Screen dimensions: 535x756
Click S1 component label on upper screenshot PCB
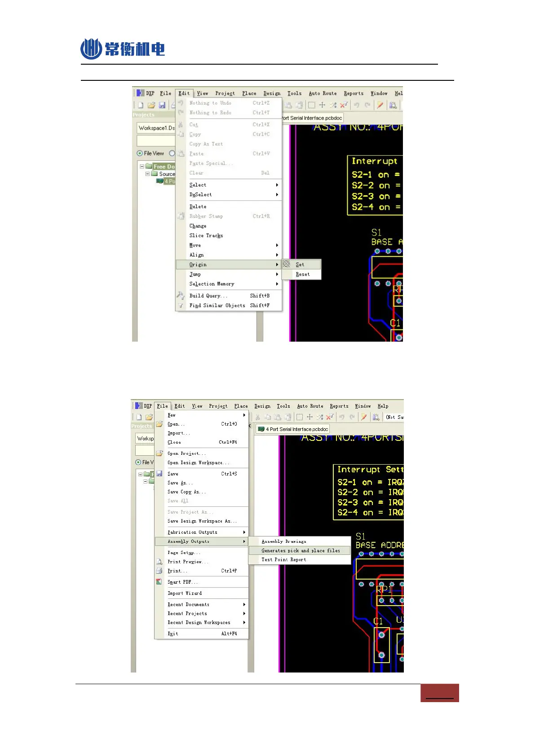point(376,233)
